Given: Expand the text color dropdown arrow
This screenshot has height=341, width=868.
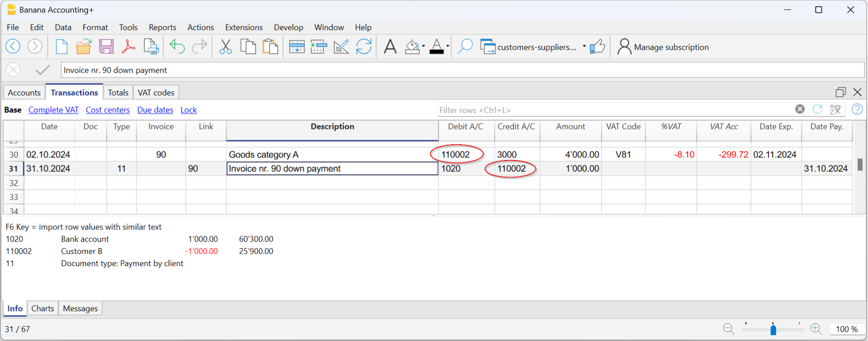Looking at the screenshot, I should tap(447, 47).
